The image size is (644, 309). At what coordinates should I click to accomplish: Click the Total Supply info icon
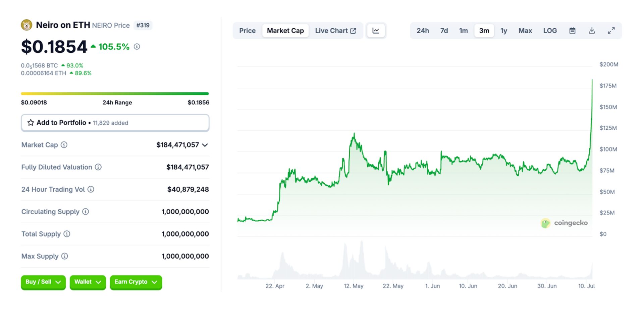pos(67,234)
